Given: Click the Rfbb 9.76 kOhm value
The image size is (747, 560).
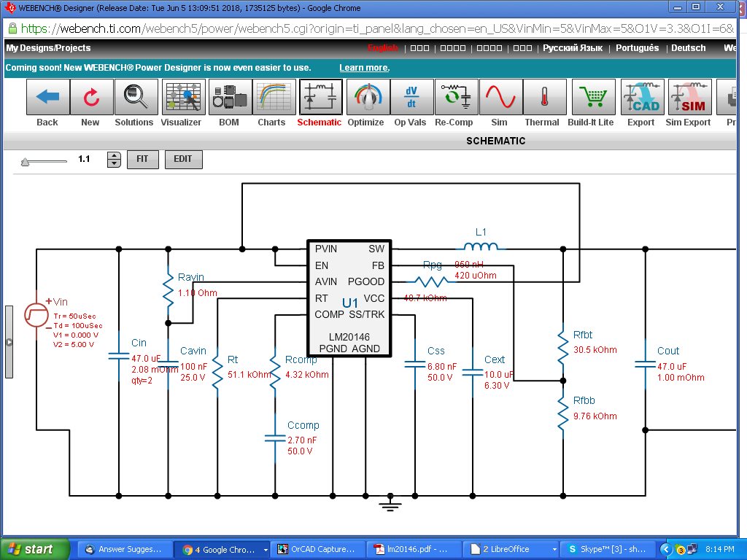Looking at the screenshot, I should pos(595,416).
